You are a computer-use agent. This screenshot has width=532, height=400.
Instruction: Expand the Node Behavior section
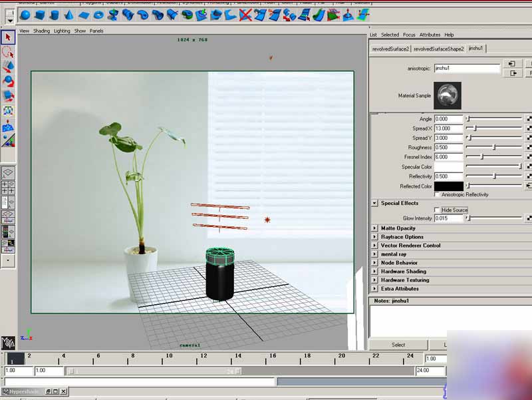[x=374, y=262]
